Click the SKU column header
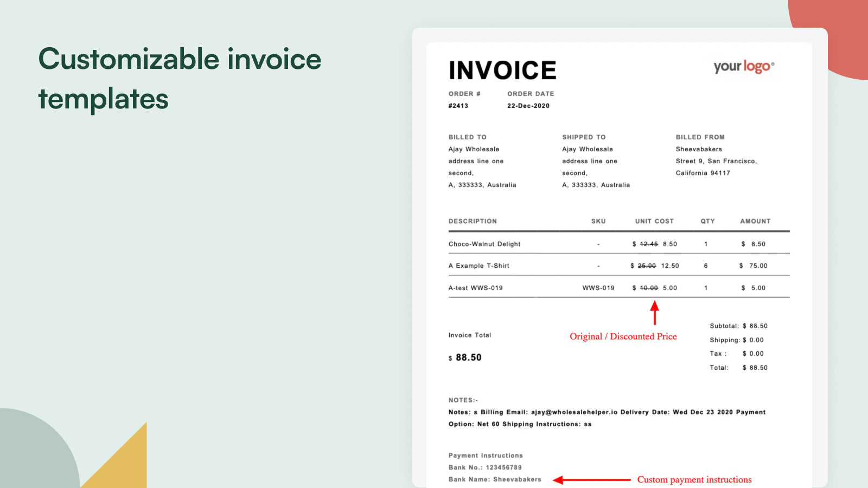Viewport: 868px width, 488px height. [598, 221]
